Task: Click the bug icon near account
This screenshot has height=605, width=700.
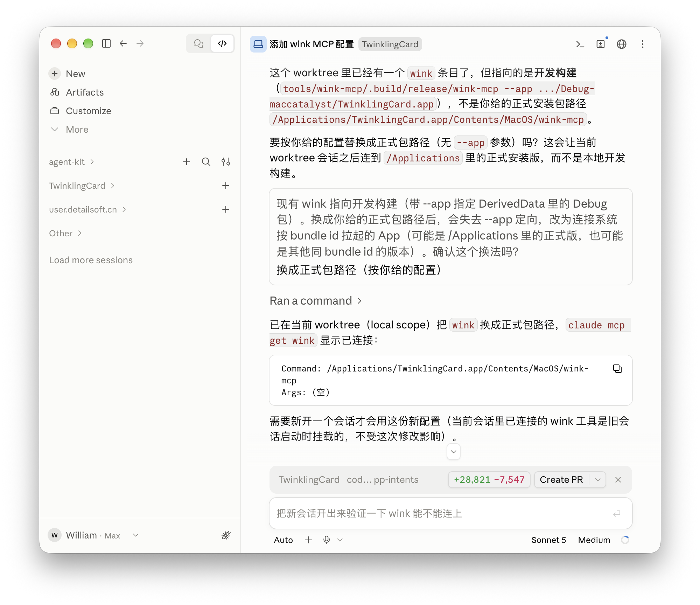Action: [x=226, y=535]
